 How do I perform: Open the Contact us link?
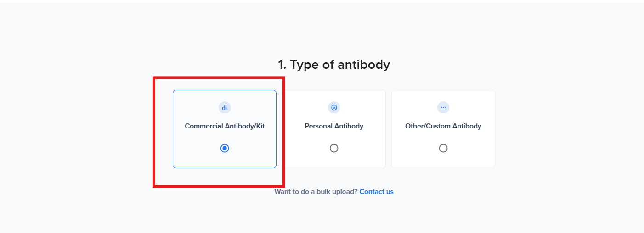(x=376, y=192)
